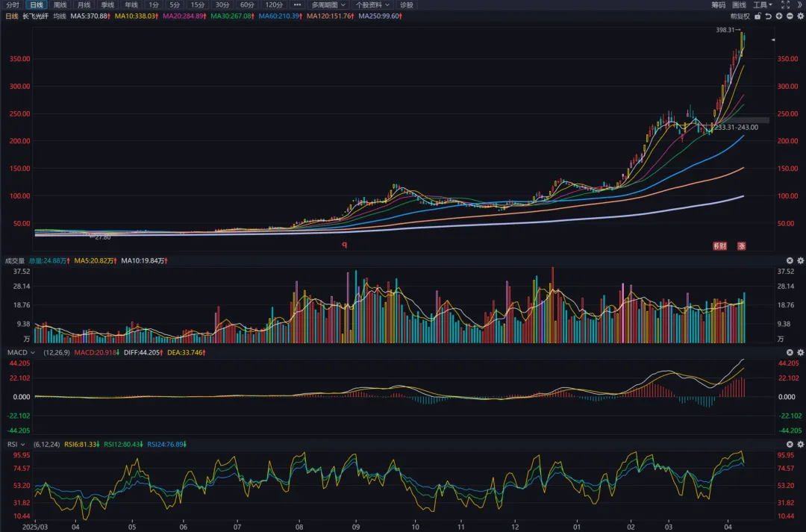Screen dimensions: 806x532
Task: Click the 长飞光纤 stock name
Action: (x=36, y=16)
